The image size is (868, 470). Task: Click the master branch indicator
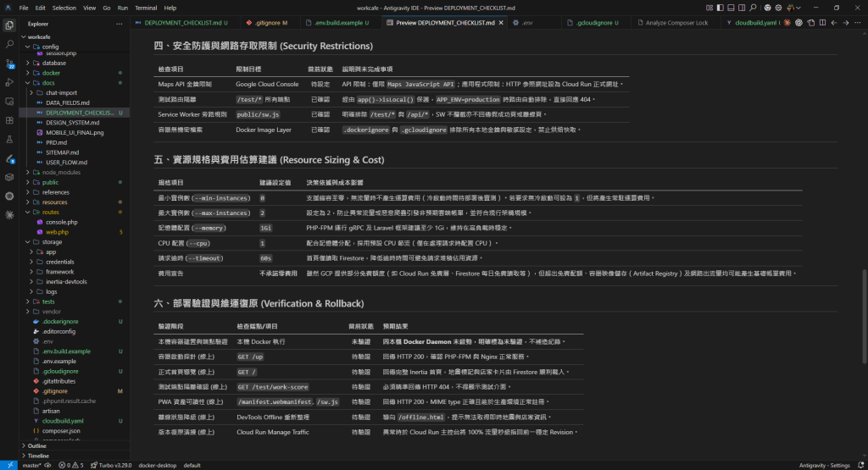click(x=32, y=465)
